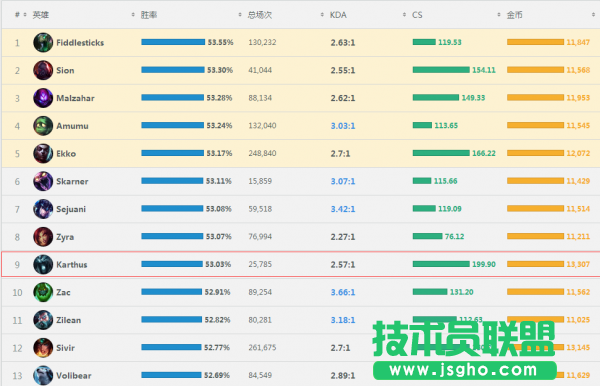
Task: Sort by the 总场次 column header
Action: pyautogui.click(x=259, y=15)
